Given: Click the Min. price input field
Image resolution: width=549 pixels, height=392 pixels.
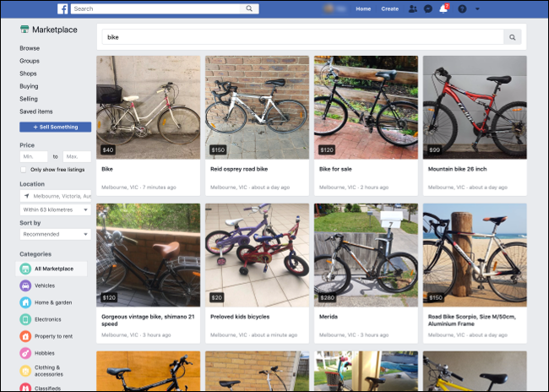Looking at the screenshot, I should click(x=34, y=156).
